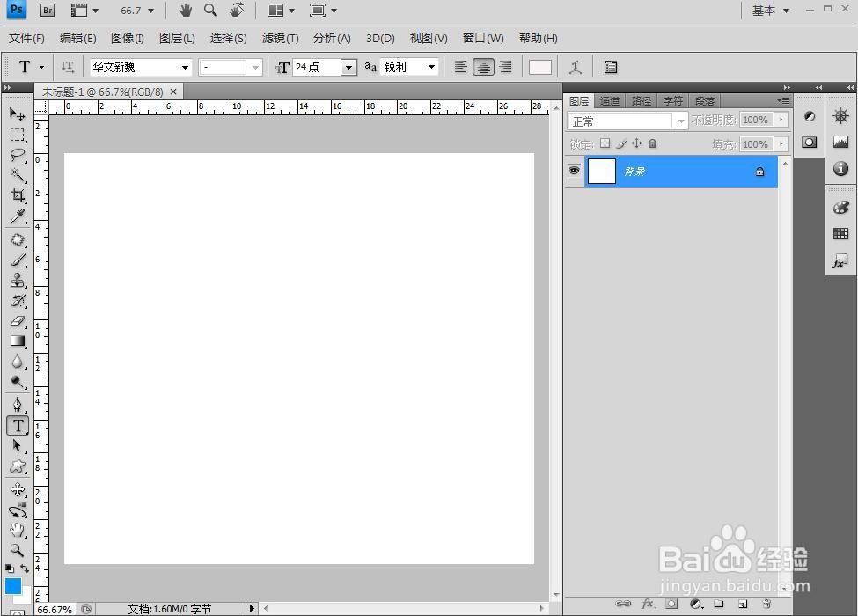Toggle lock position
858x616 pixels.
636,143
